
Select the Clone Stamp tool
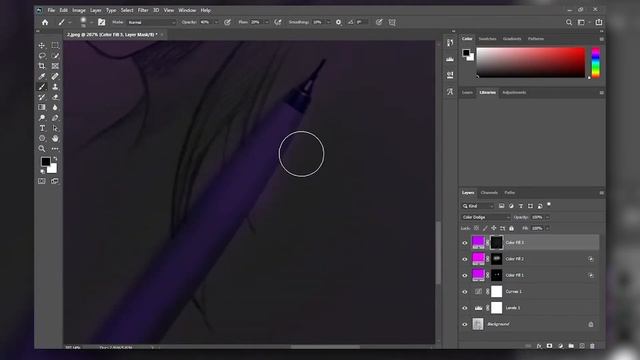click(55, 87)
